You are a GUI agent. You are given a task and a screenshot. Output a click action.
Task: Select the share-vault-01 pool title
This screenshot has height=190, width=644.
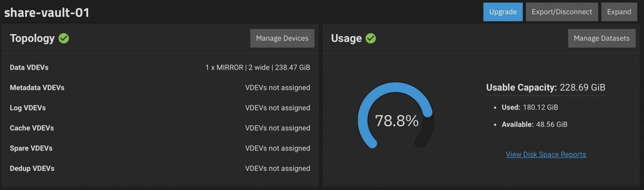point(47,12)
